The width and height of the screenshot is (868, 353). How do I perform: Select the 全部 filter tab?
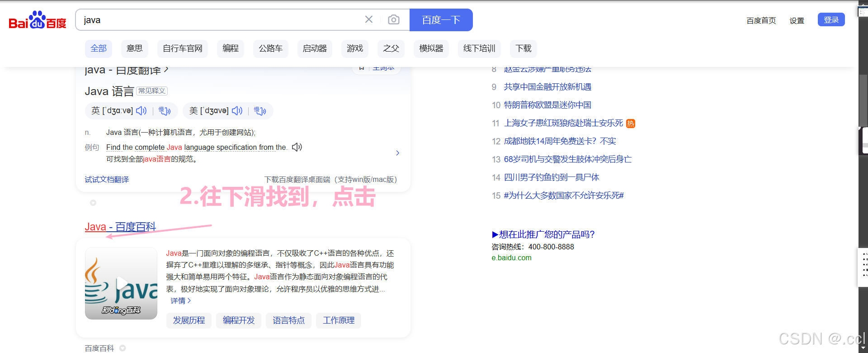click(99, 48)
